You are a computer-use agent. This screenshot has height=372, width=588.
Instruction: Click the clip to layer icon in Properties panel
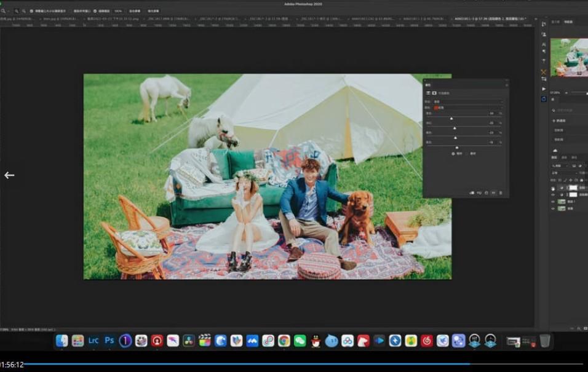coord(472,193)
